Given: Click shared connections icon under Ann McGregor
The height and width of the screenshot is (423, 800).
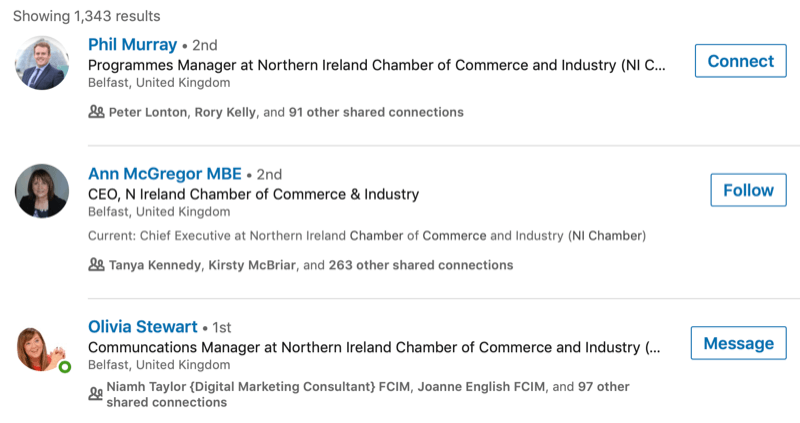Looking at the screenshot, I should pos(96,264).
